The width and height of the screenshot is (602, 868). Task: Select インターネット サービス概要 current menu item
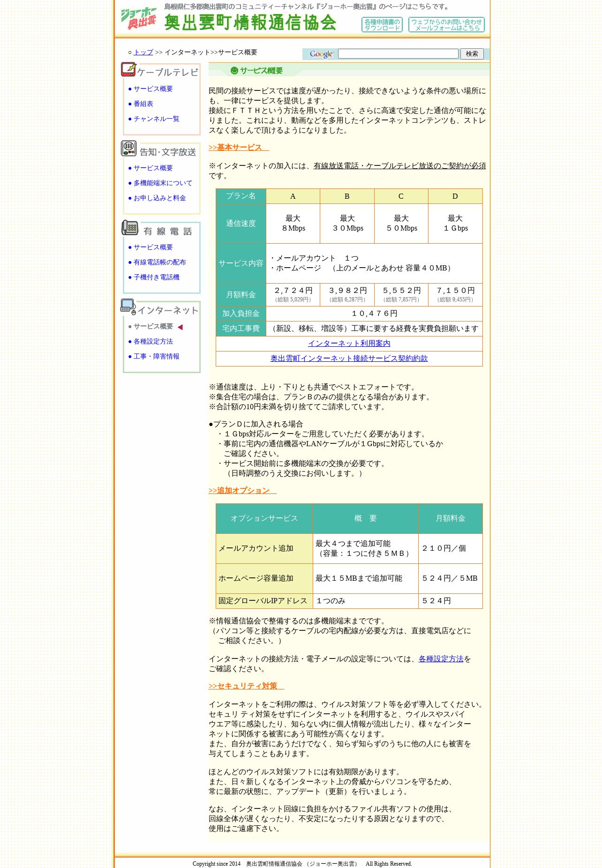(153, 327)
